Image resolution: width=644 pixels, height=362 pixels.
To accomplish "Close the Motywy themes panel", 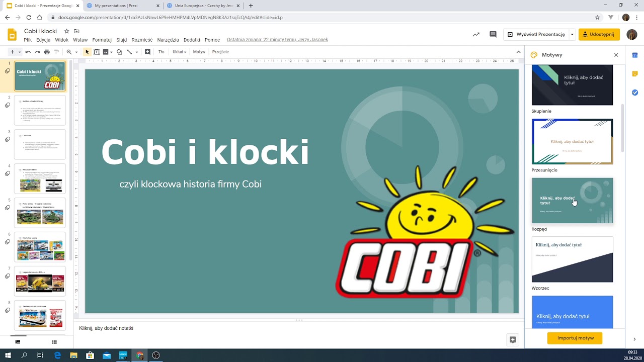I will tap(616, 55).
